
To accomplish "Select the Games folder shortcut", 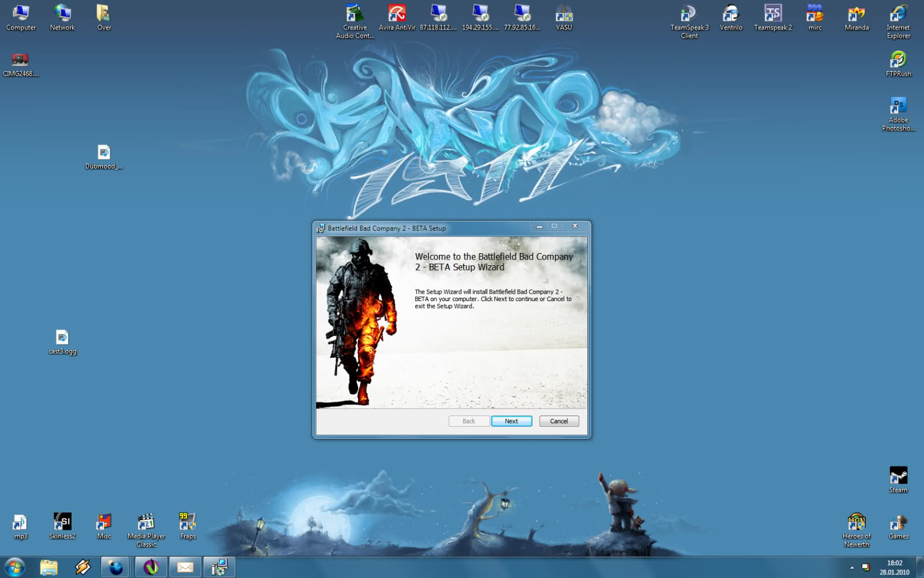I will click(x=898, y=527).
